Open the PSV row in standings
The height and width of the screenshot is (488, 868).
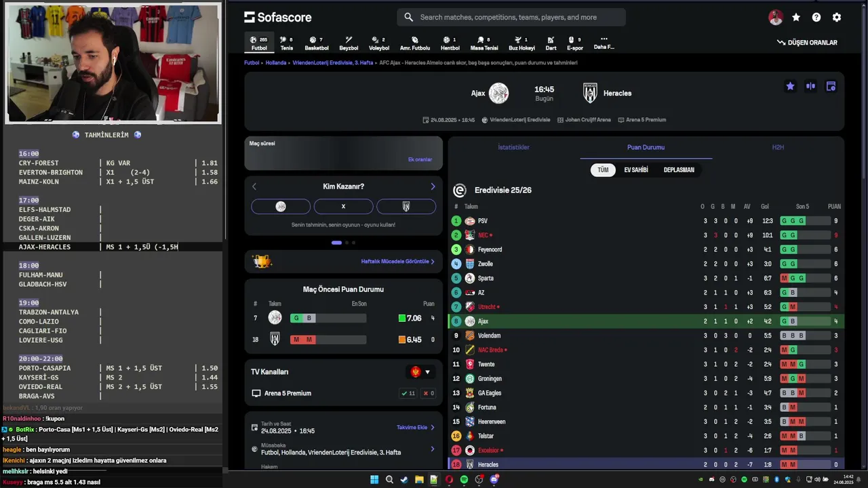pos(646,221)
